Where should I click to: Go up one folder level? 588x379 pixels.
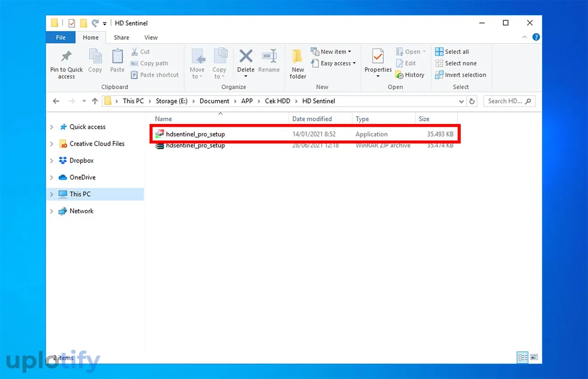pyautogui.click(x=95, y=101)
